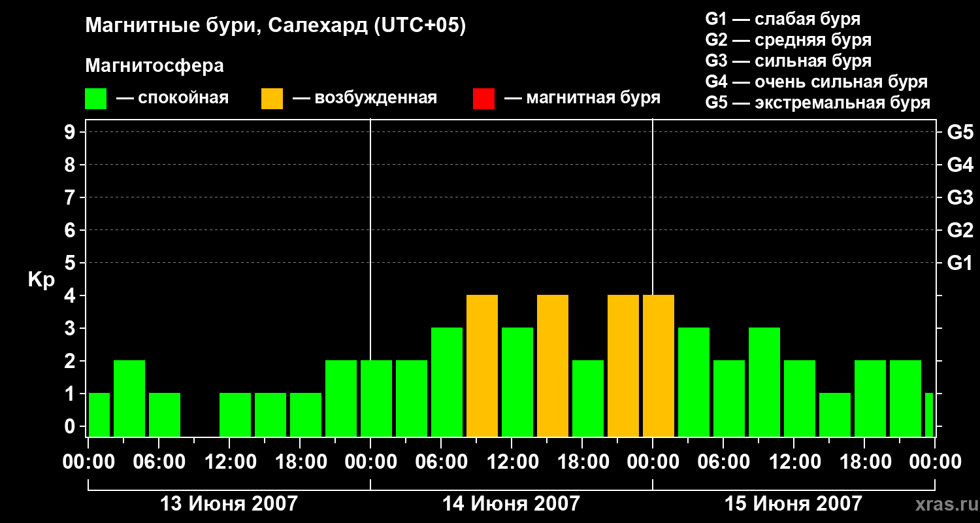Click the narrow green bar at the chart's far right
This screenshot has width=980, height=523.
929,415
